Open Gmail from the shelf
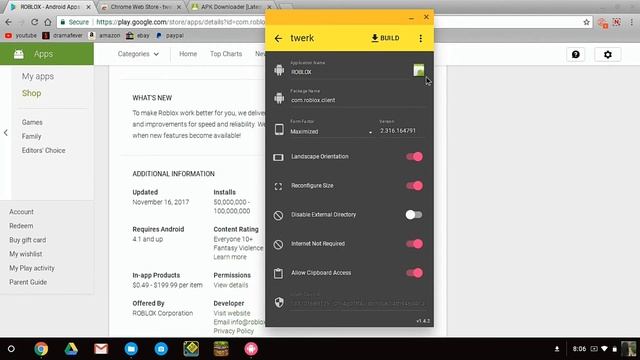The width and height of the screenshot is (640, 360). [x=101, y=349]
